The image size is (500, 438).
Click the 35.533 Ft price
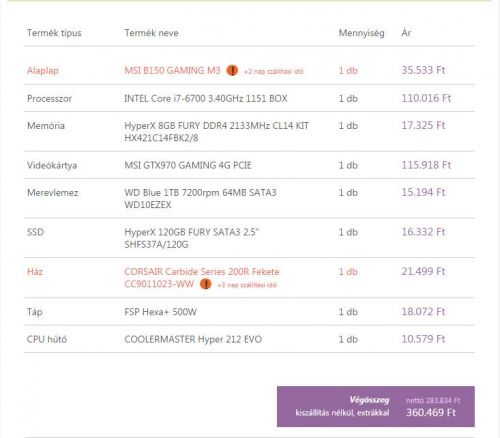(x=423, y=70)
